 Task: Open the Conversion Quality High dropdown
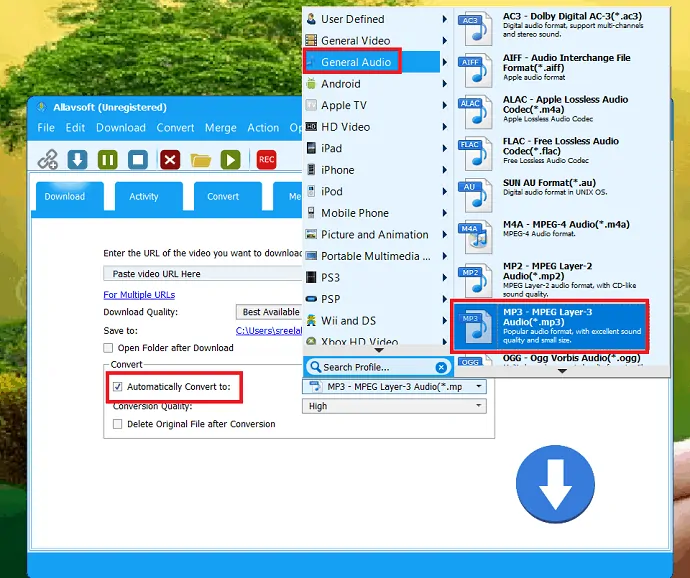[x=394, y=406]
